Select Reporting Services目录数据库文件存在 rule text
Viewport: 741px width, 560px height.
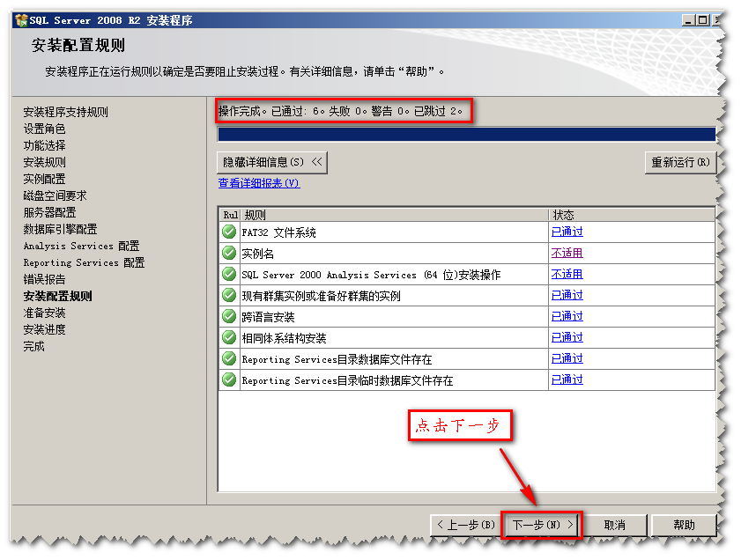[x=337, y=359]
